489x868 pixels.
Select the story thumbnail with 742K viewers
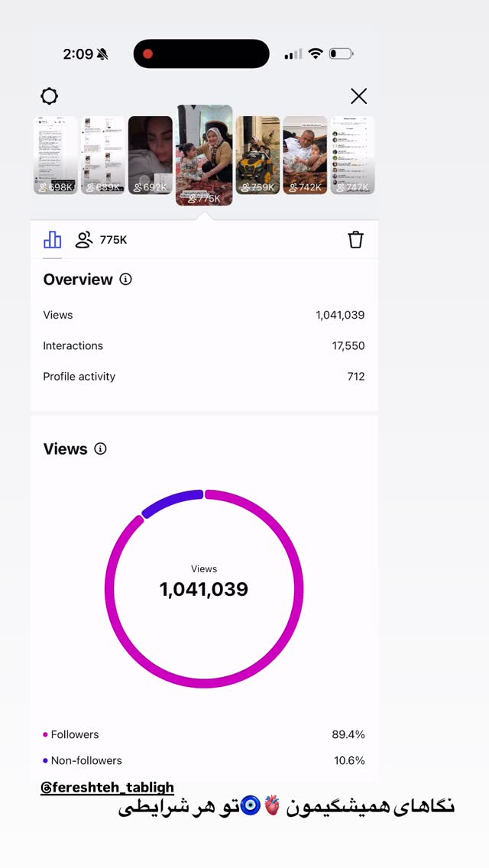tap(305, 155)
